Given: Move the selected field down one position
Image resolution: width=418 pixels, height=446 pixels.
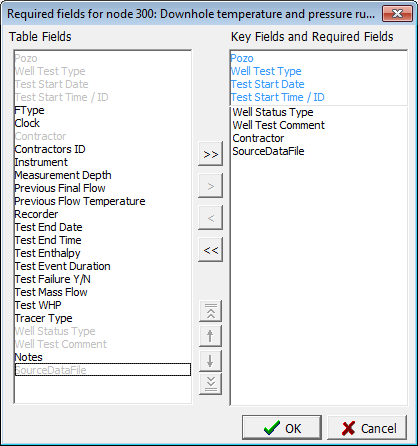Looking at the screenshot, I should [x=210, y=360].
